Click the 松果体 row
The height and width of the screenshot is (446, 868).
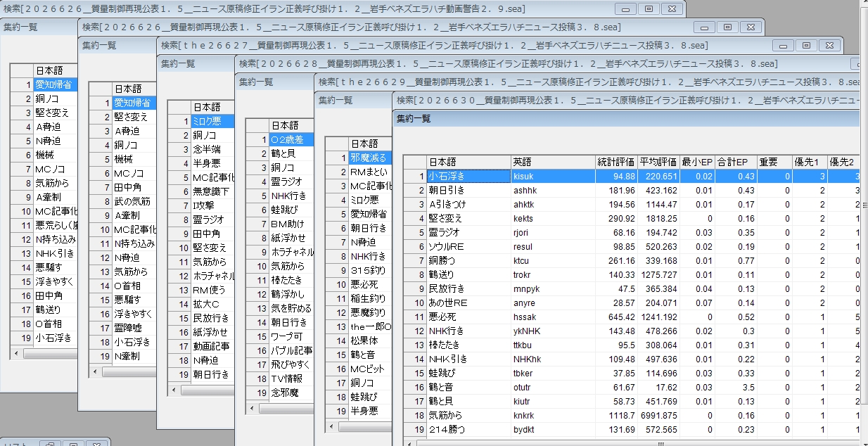coord(370,340)
